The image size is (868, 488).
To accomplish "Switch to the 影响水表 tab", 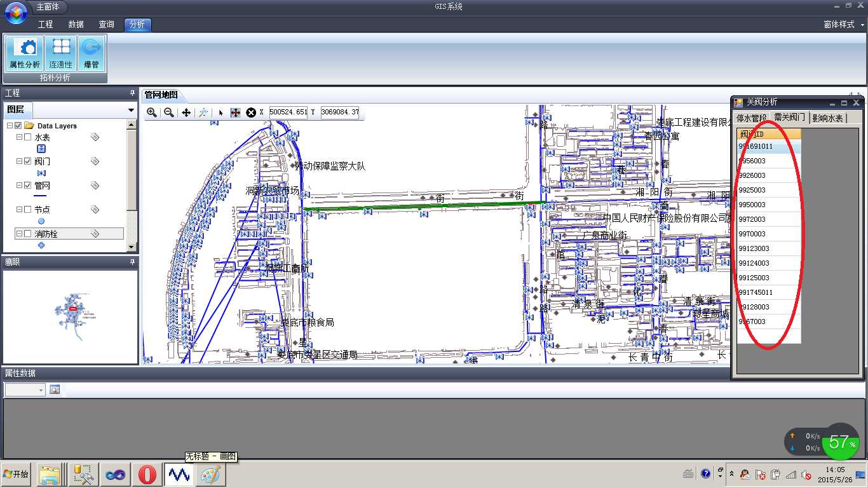I will point(827,118).
